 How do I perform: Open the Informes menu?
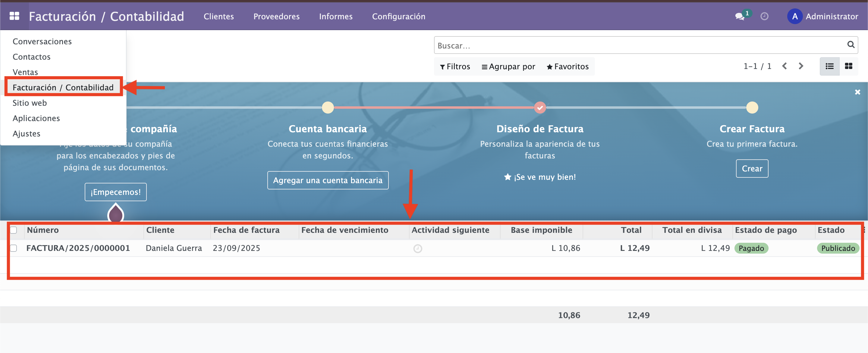[x=336, y=16]
